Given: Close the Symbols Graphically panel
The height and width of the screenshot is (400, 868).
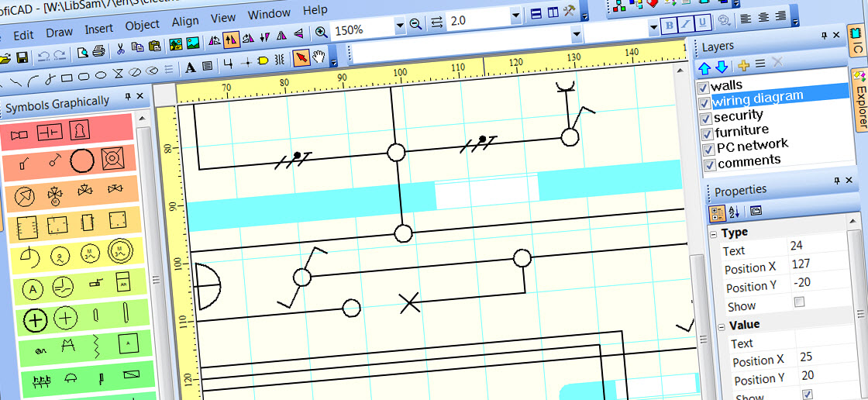Looking at the screenshot, I should click(140, 96).
